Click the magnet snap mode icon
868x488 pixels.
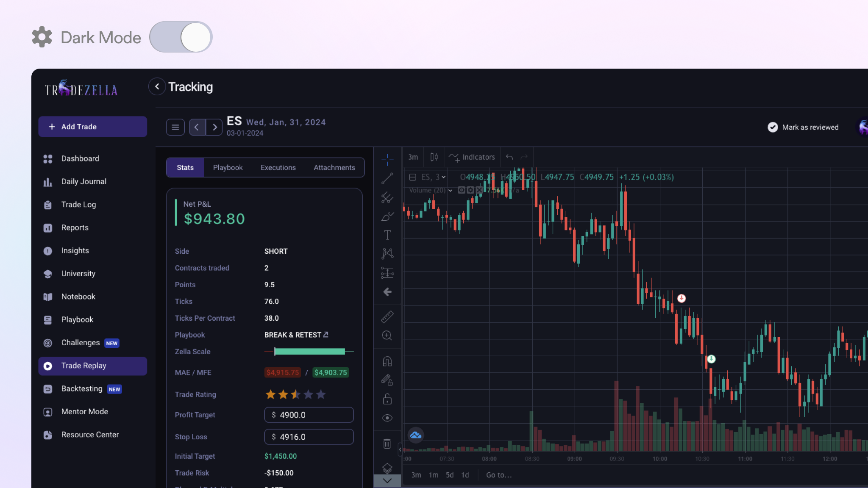click(x=387, y=361)
